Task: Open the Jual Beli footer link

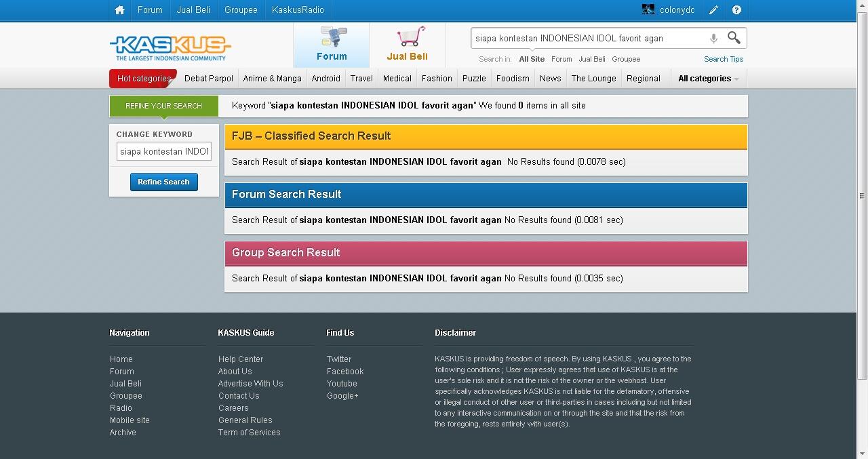Action: tap(125, 384)
